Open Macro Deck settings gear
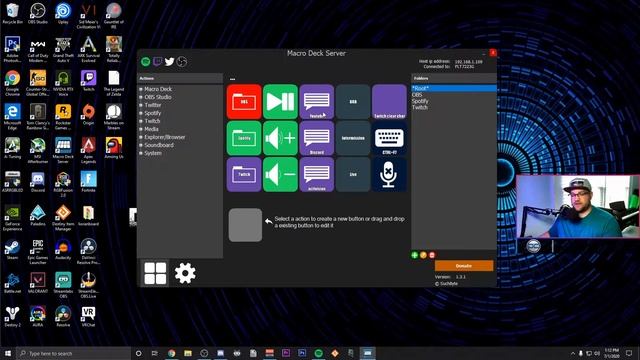640x360 pixels. 185,273
